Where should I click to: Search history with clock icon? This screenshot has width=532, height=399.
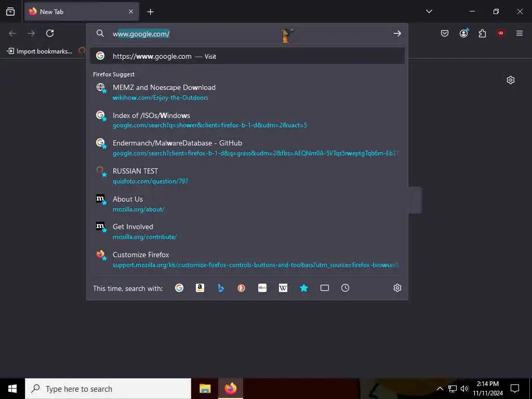(345, 288)
